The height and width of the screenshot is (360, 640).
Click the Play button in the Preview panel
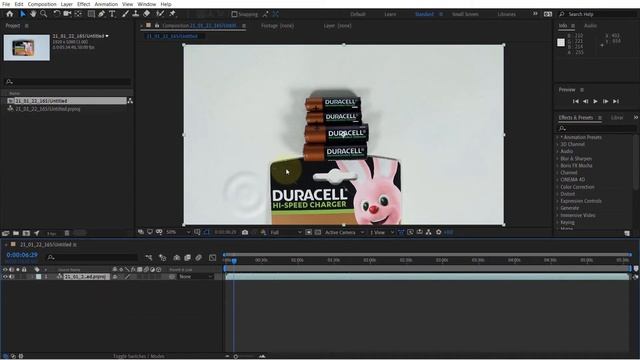pos(595,101)
